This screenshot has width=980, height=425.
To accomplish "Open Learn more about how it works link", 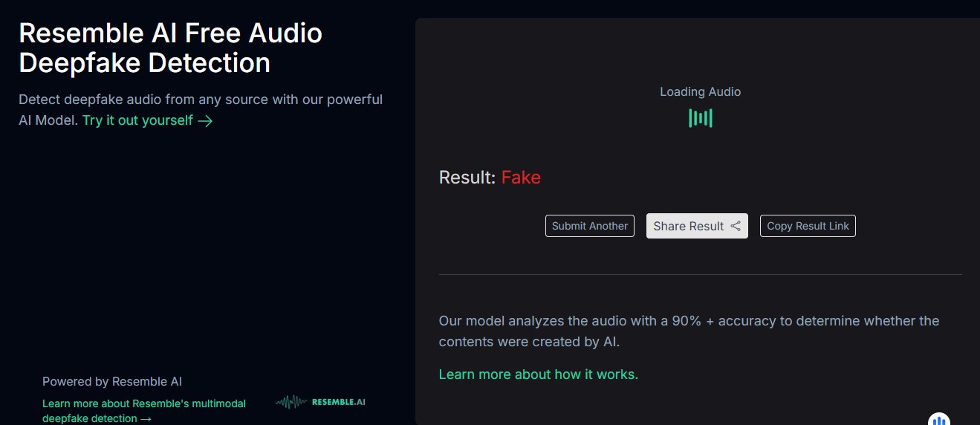I will (x=538, y=374).
